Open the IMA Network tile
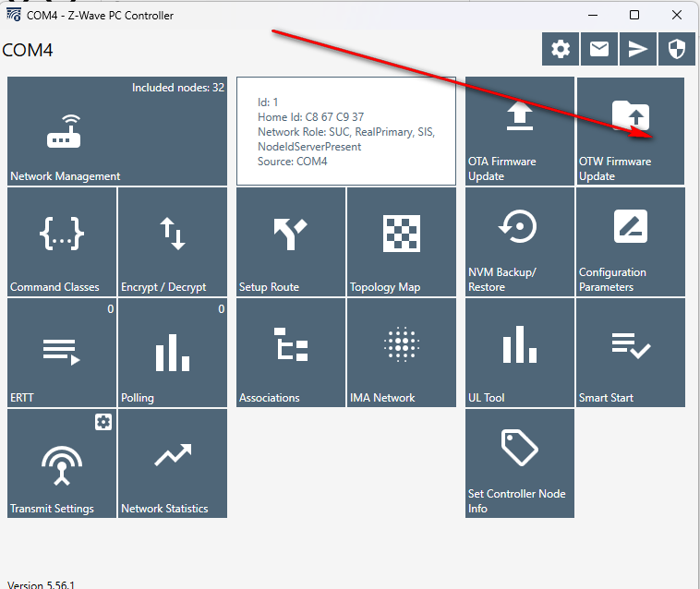The image size is (700, 589). 402,353
